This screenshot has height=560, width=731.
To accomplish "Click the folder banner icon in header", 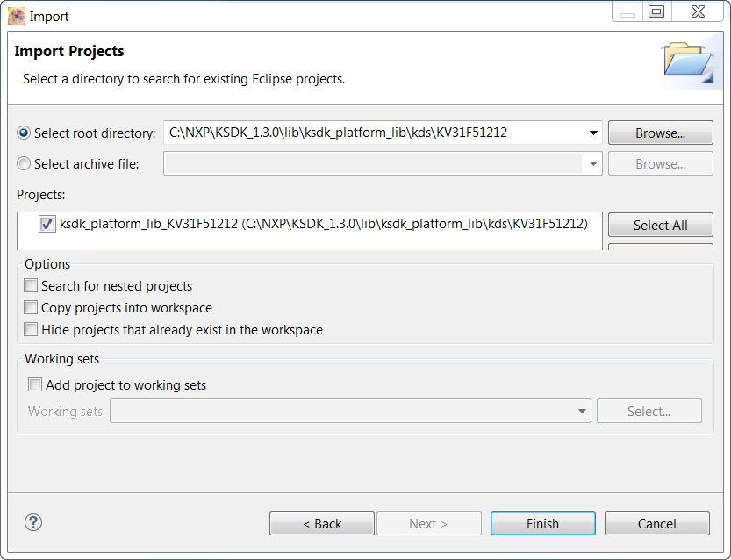I will [687, 62].
